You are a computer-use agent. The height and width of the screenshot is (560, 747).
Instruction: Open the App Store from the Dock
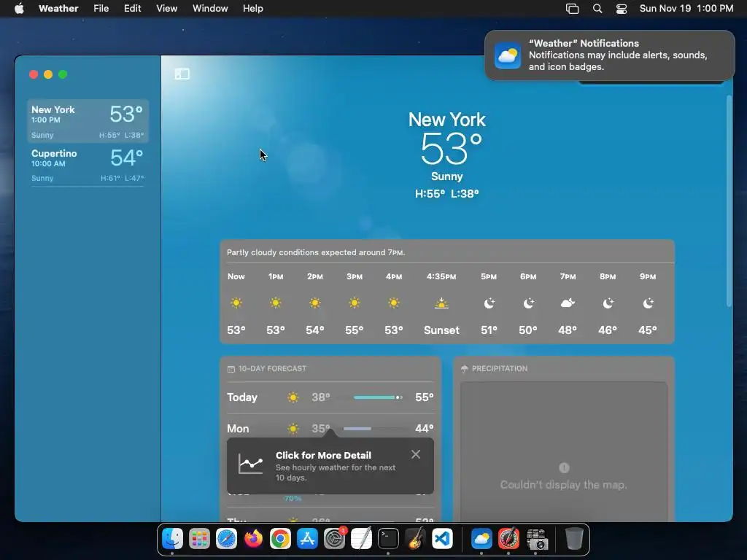pyautogui.click(x=307, y=539)
